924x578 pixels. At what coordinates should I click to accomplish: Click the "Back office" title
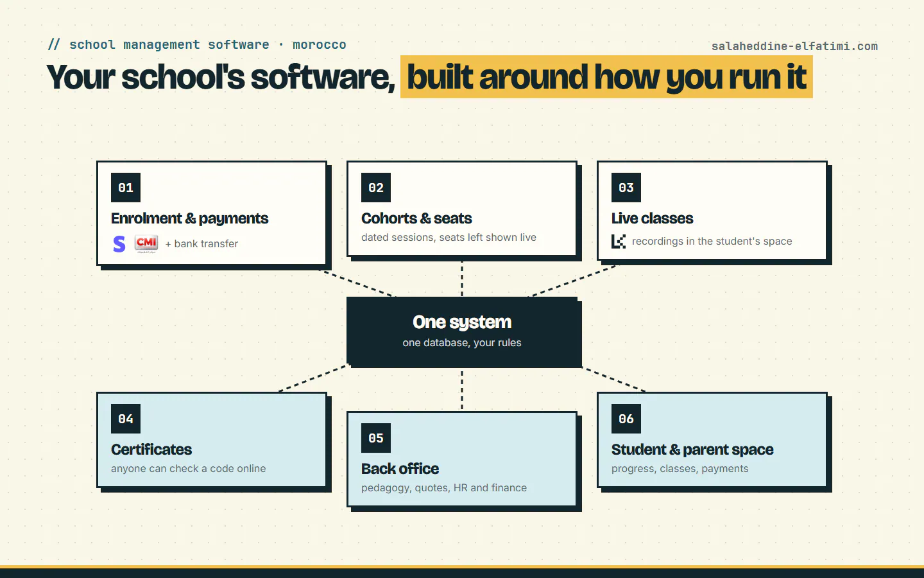[x=400, y=469]
